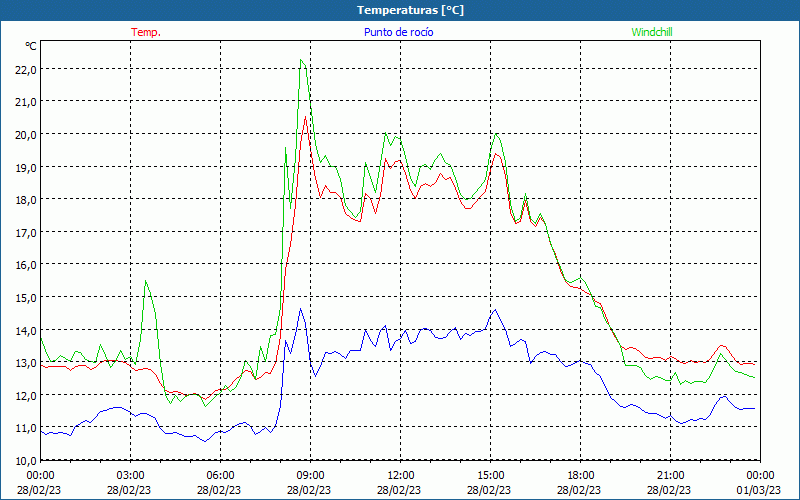The image size is (800, 500).
Task: Click the 17,0 y-axis value
Action: click(x=25, y=234)
